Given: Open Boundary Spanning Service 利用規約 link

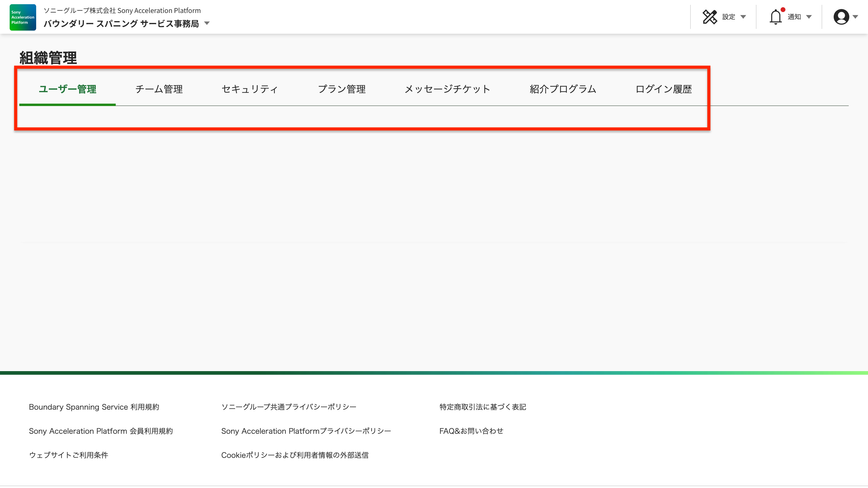Looking at the screenshot, I should [94, 407].
